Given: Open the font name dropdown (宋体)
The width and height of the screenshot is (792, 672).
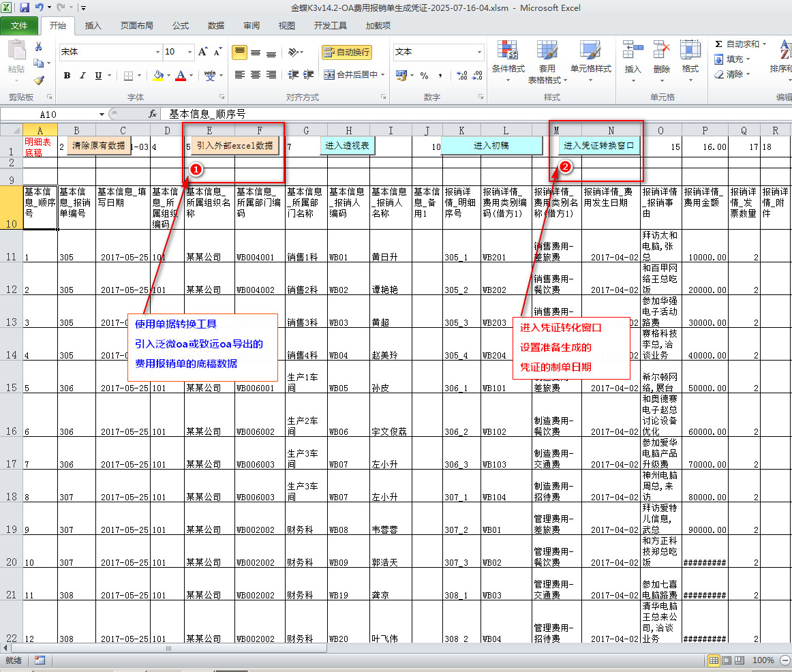Looking at the screenshot, I should coord(157,52).
